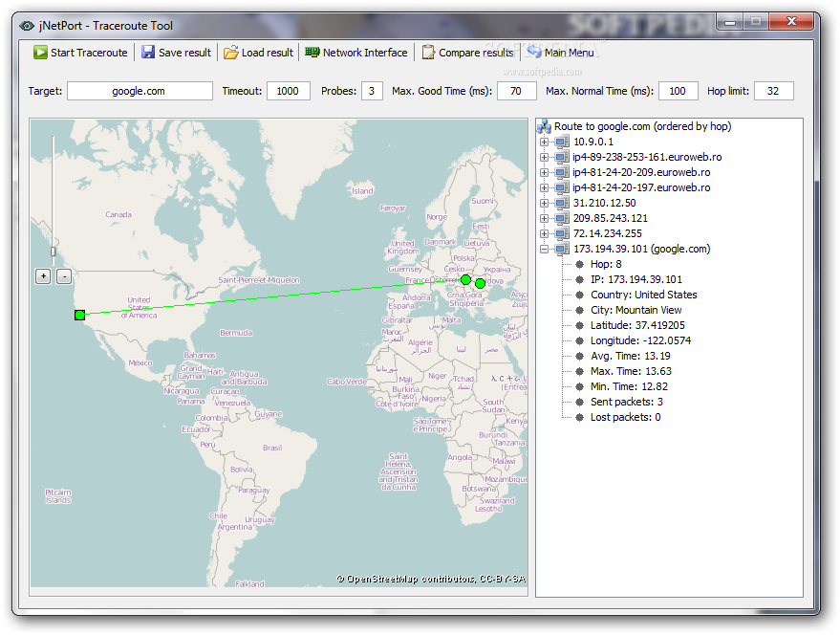
Task: Click the Start Traceroute play icon
Action: (x=40, y=52)
